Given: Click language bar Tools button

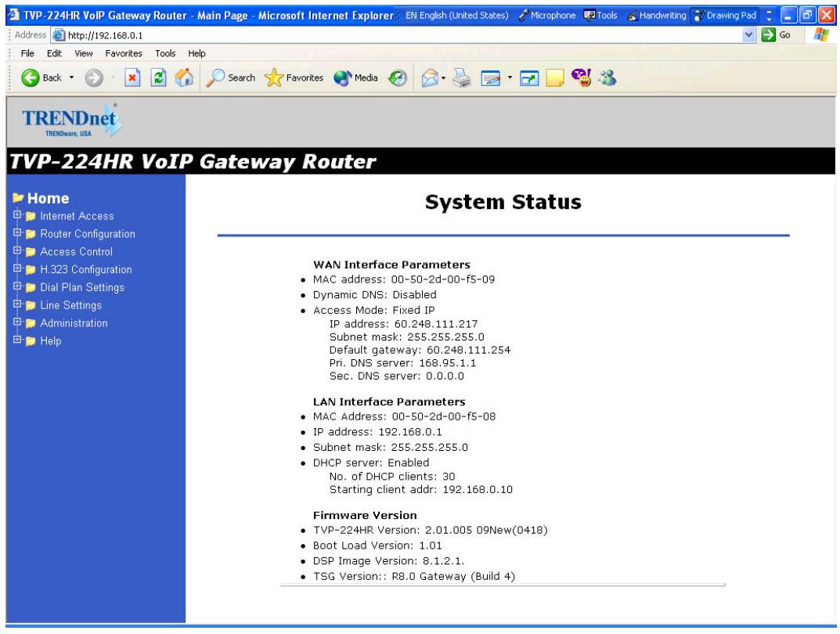Looking at the screenshot, I should tap(600, 16).
